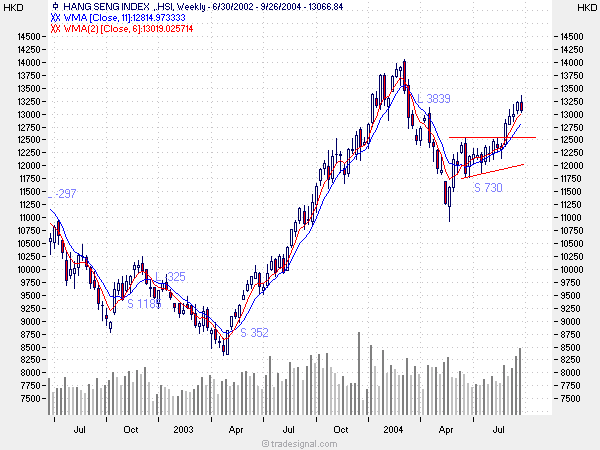
Task: Click the 2004 label on the time axis
Action: pyautogui.click(x=393, y=429)
